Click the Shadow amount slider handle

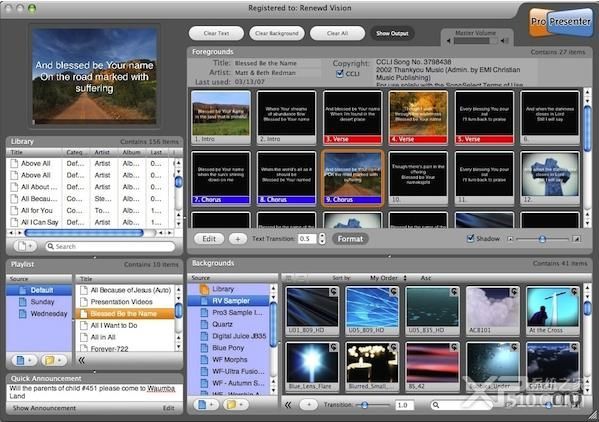542,239
